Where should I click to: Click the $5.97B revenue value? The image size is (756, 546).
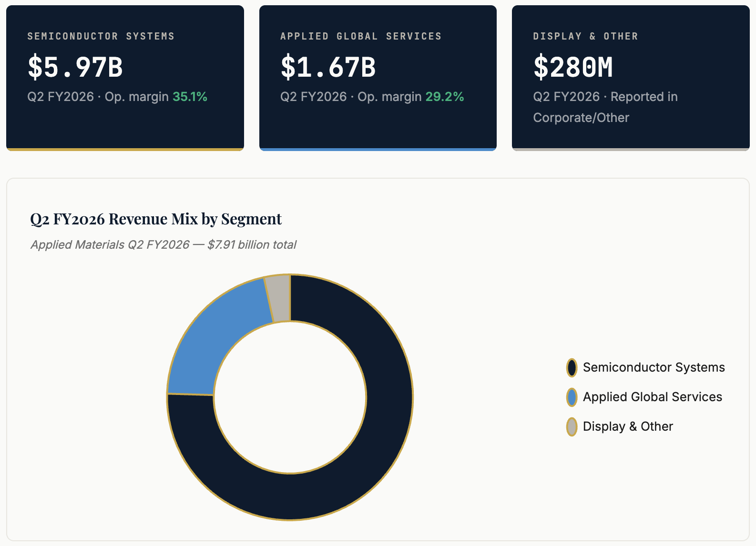click(75, 67)
